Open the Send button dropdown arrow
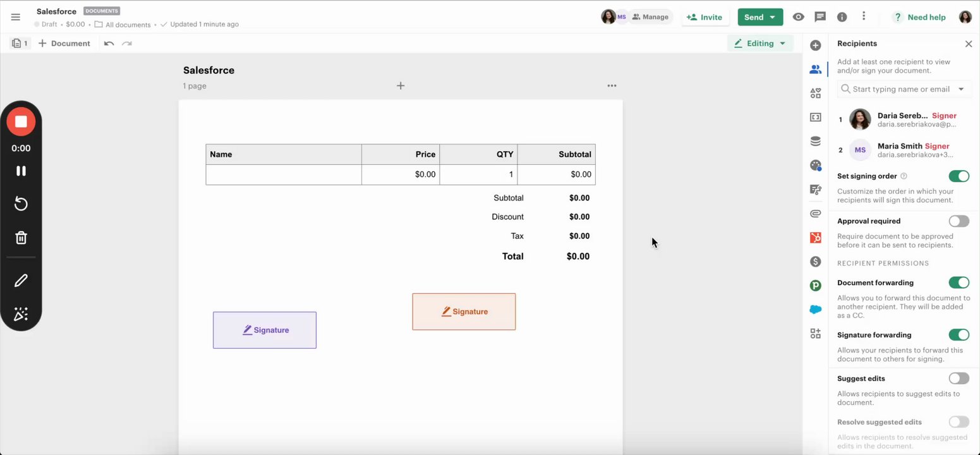 (773, 18)
